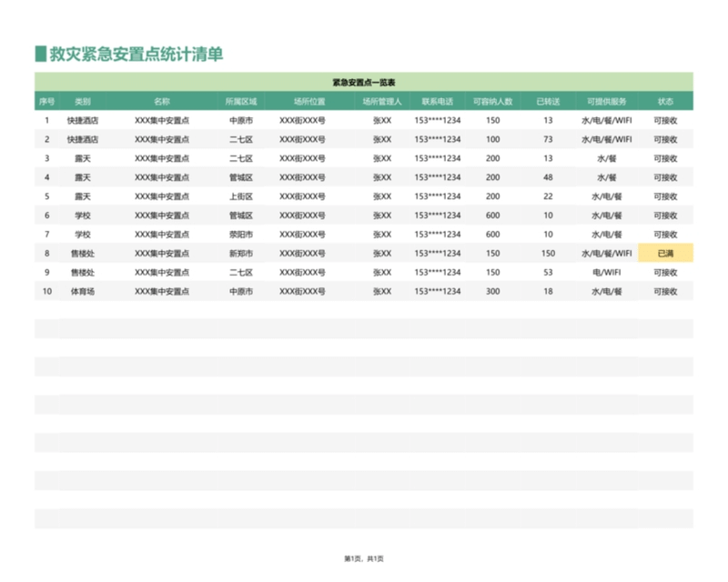Click the 53 transferred count cell
This screenshot has width=728, height=582.
click(548, 273)
